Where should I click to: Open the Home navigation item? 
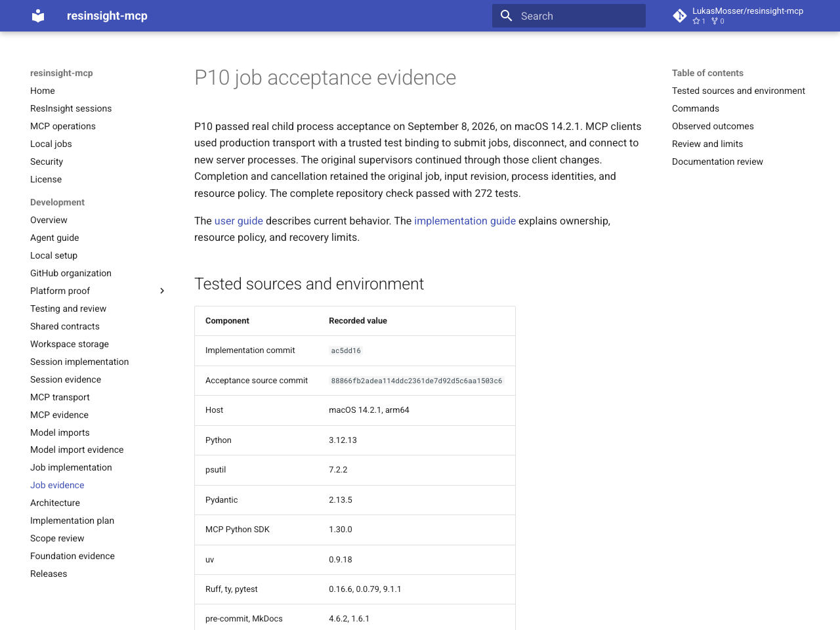pyautogui.click(x=43, y=91)
